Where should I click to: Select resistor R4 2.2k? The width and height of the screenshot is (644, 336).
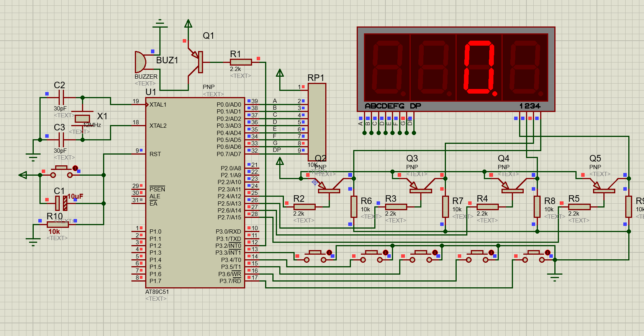[x=487, y=207]
